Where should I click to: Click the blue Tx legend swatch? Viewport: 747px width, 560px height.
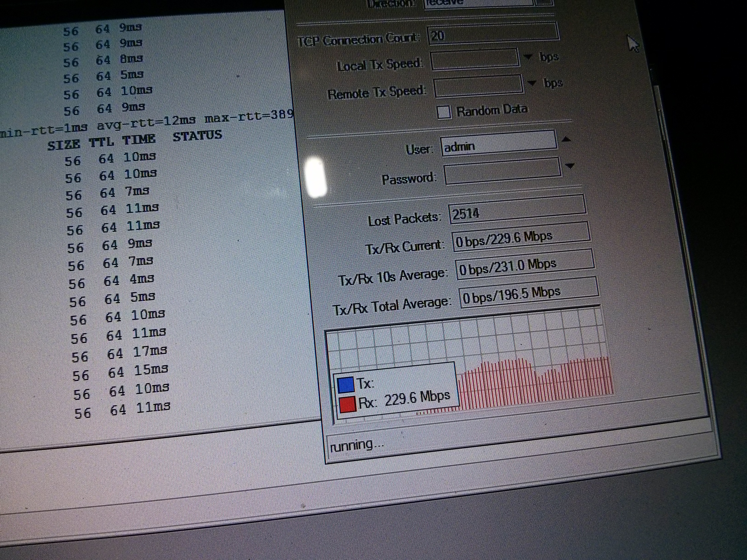click(346, 385)
